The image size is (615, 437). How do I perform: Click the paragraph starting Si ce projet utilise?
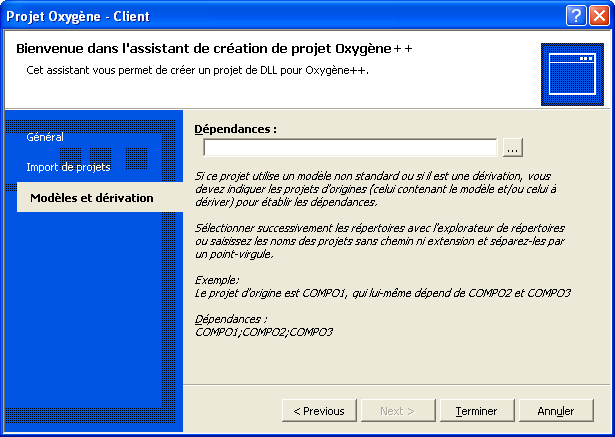click(375, 189)
